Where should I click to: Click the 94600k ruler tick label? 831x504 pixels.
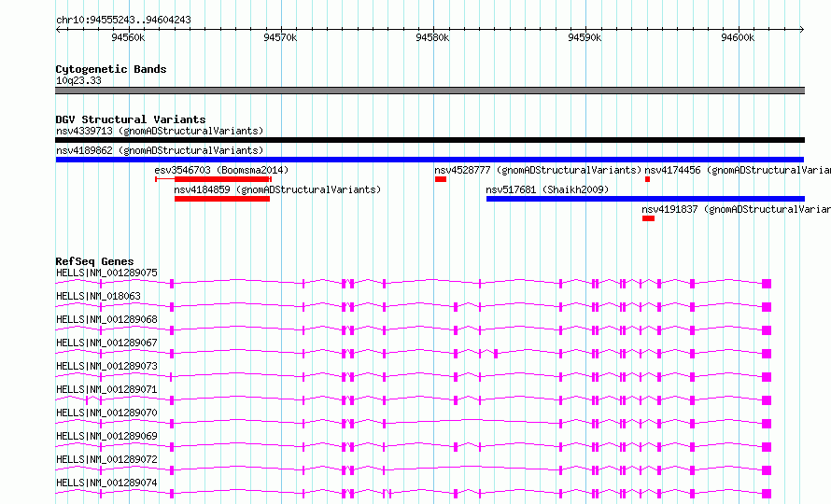click(x=738, y=37)
